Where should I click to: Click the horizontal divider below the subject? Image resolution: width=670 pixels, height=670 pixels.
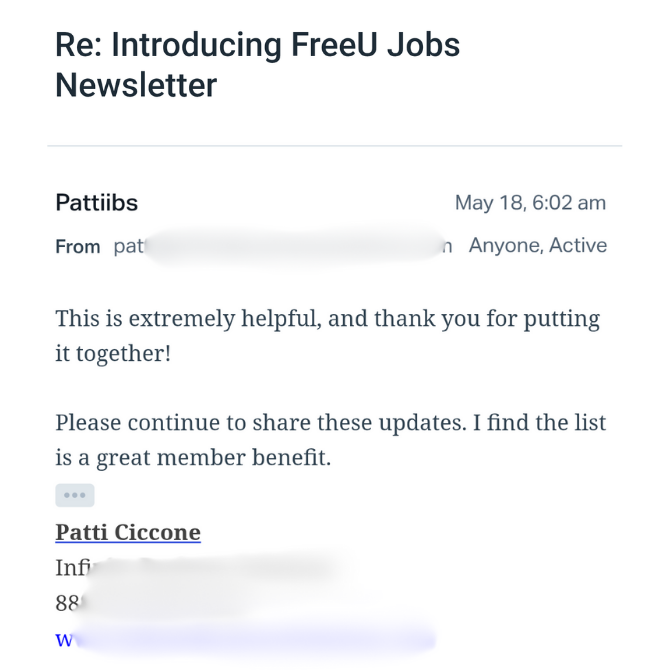pyautogui.click(x=335, y=146)
